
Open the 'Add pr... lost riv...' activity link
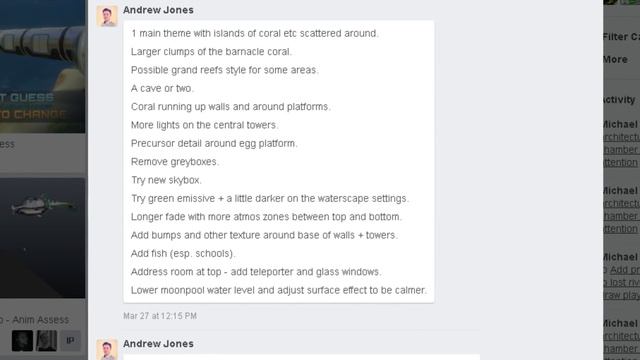(621, 282)
